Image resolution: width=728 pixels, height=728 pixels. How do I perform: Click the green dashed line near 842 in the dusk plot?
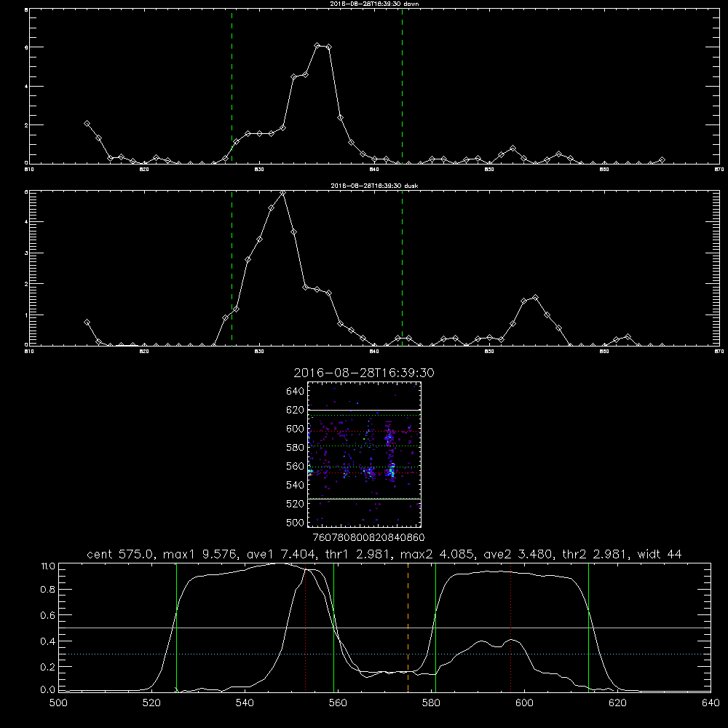click(x=402, y=268)
